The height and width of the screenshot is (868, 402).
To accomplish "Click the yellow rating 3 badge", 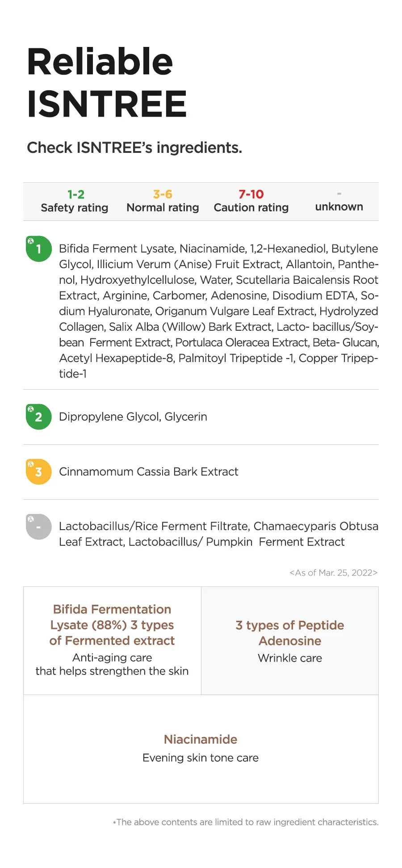I will [39, 472].
